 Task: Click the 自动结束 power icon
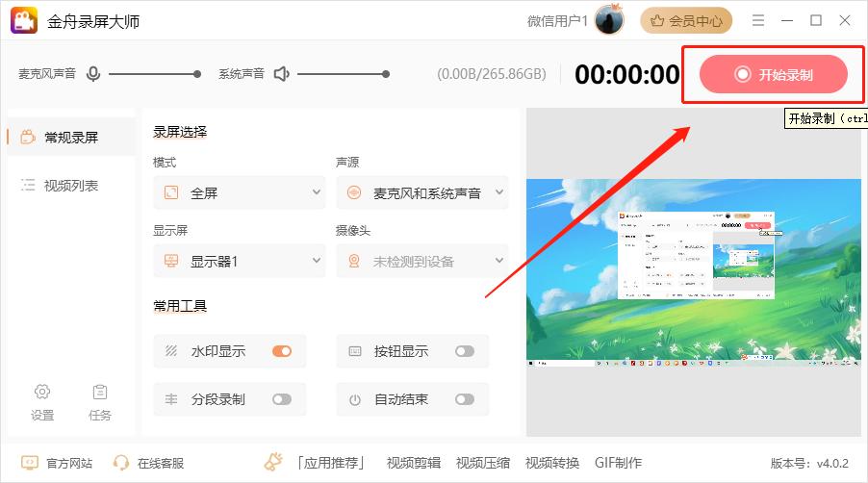[355, 399]
